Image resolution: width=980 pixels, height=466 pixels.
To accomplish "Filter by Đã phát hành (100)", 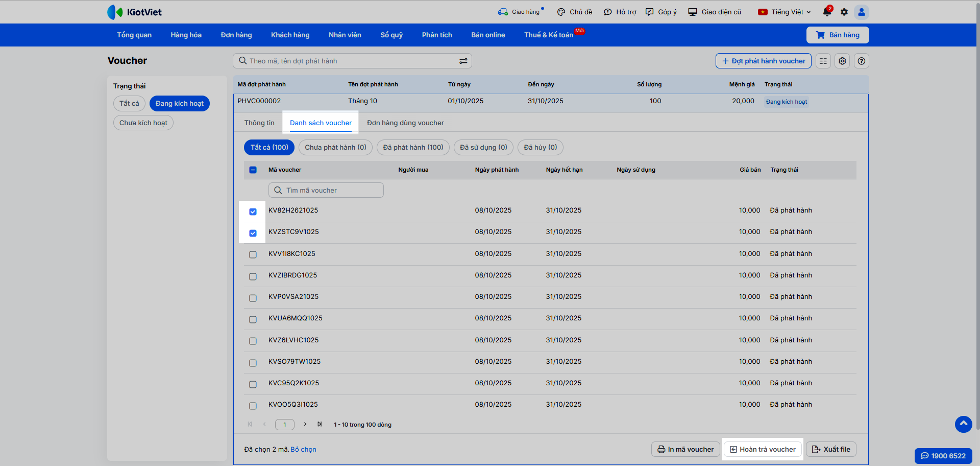I will click(413, 147).
